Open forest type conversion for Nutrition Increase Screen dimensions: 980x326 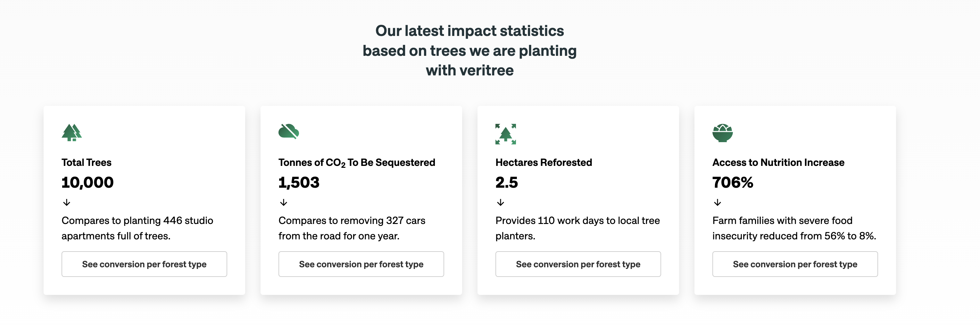click(795, 264)
